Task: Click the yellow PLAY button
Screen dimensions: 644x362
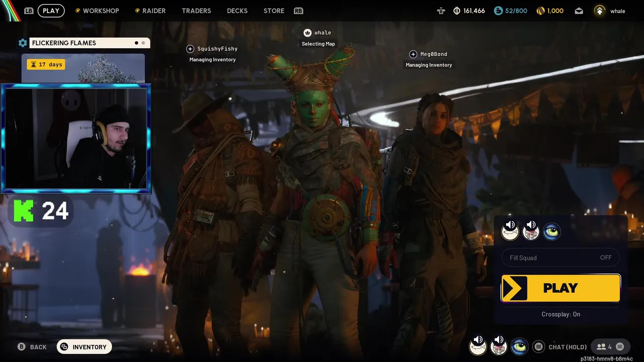Action: coord(560,288)
